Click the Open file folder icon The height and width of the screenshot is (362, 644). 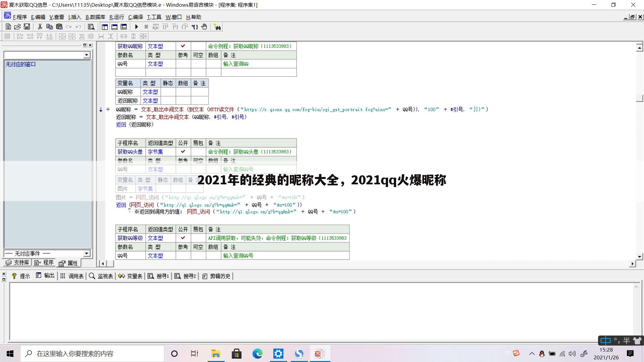pyautogui.click(x=17, y=27)
